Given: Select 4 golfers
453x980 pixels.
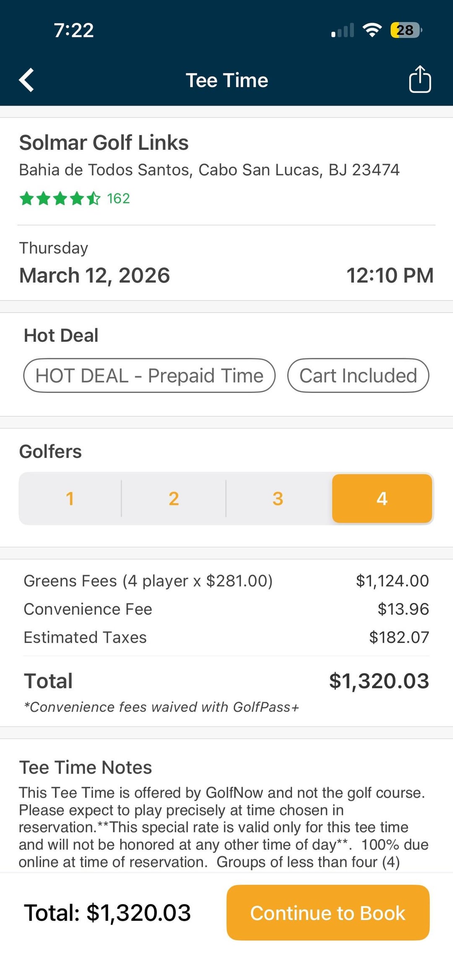Looking at the screenshot, I should point(382,499).
